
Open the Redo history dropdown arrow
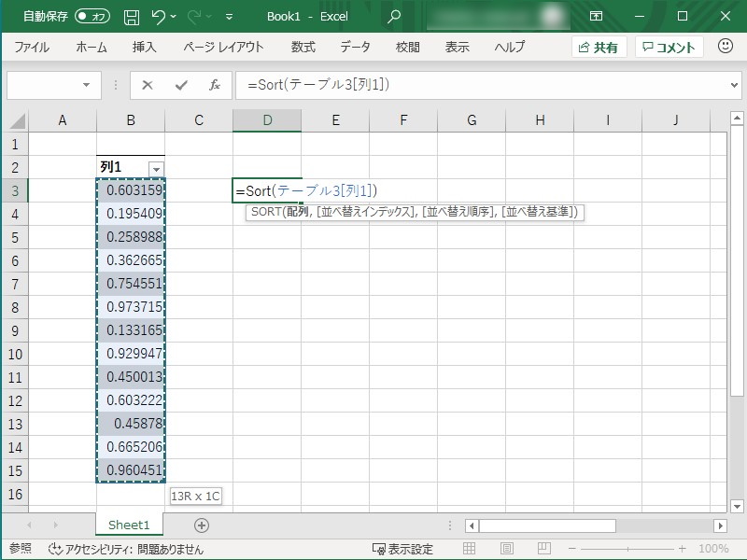(x=209, y=17)
